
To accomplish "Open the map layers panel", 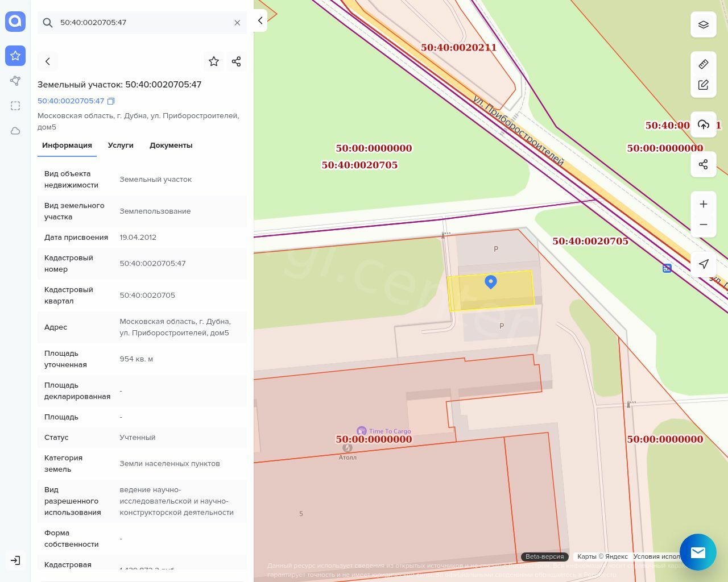I will point(704,24).
